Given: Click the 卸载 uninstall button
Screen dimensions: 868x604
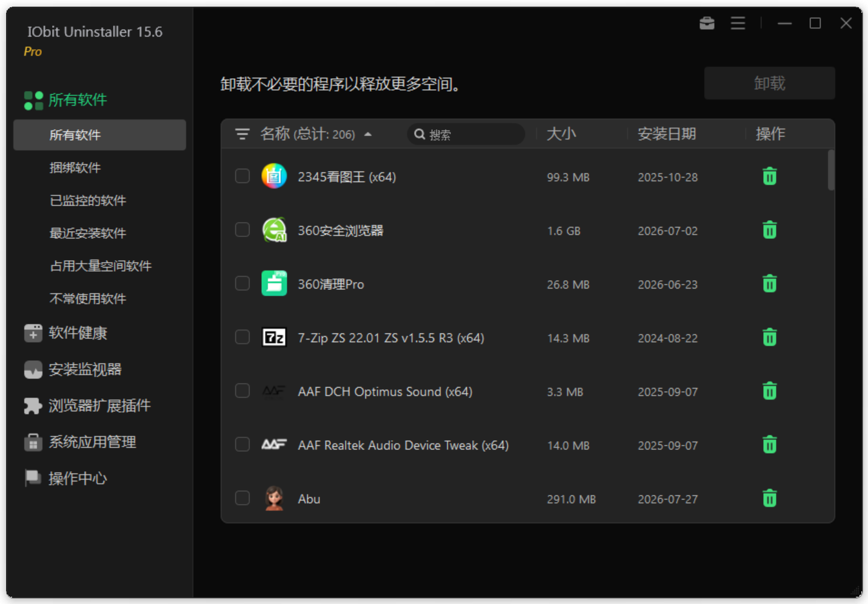Looking at the screenshot, I should pyautogui.click(x=770, y=83).
